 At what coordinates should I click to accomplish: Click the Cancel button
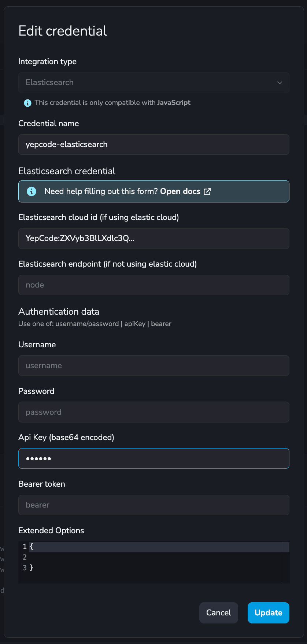[x=219, y=613]
